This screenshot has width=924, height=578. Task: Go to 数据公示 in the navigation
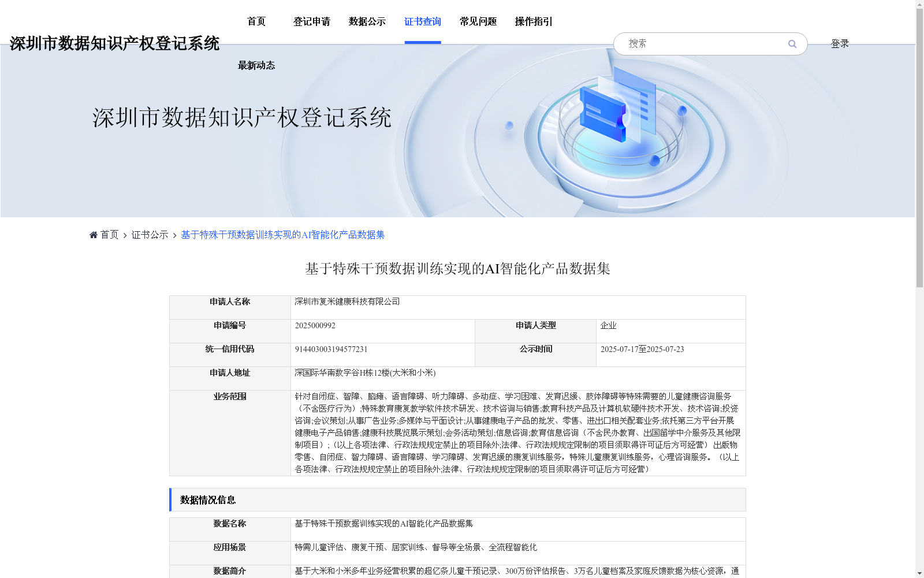pyautogui.click(x=367, y=21)
